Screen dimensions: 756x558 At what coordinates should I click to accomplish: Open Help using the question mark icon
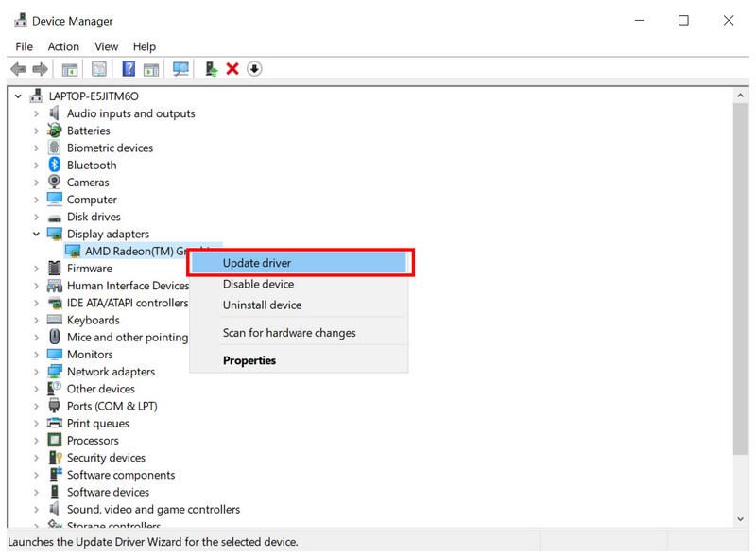click(128, 68)
